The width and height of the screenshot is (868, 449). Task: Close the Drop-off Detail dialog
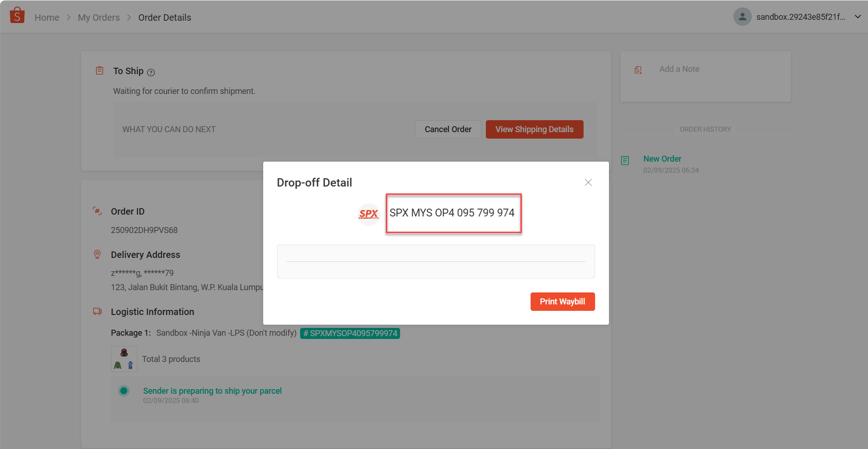coord(588,182)
